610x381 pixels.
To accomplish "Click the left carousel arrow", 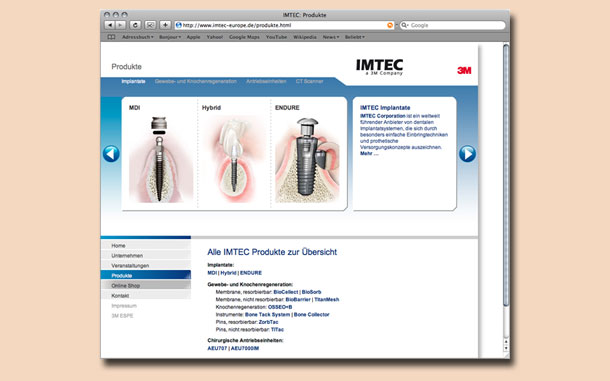I will 111,154.
